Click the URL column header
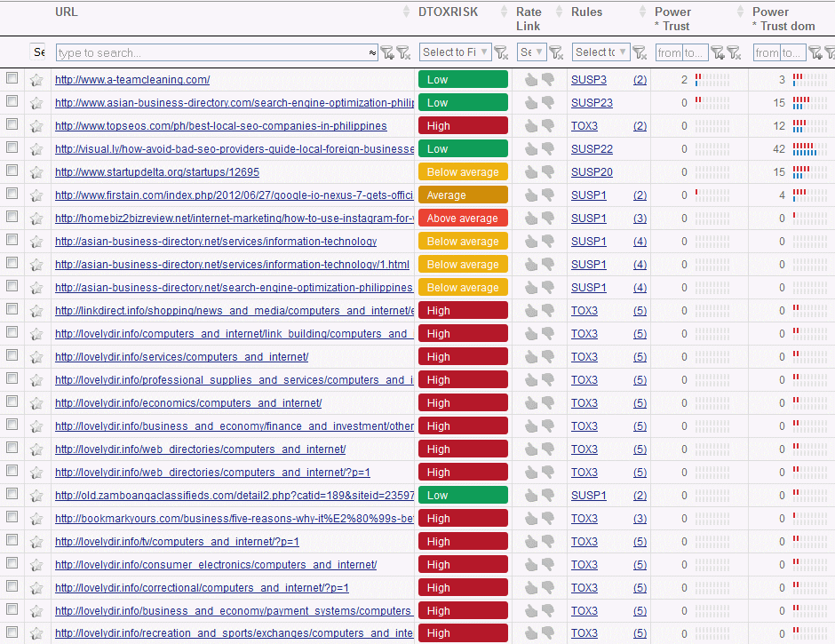Screen dimensions: 835x644 coord(67,12)
